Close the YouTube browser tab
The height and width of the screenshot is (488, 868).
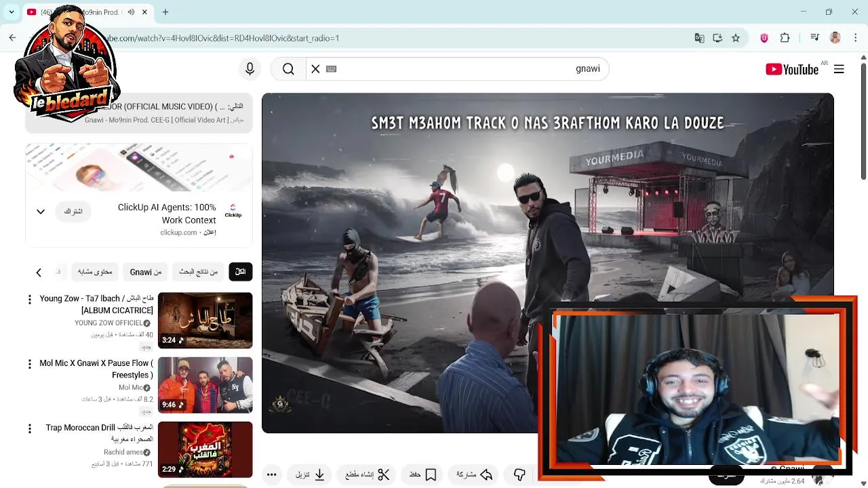(144, 12)
